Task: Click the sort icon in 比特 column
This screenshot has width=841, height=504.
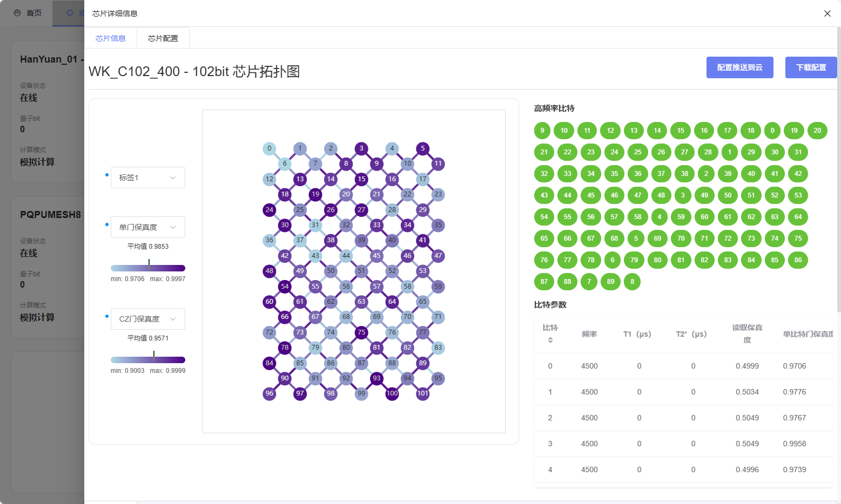Action: coord(550,340)
